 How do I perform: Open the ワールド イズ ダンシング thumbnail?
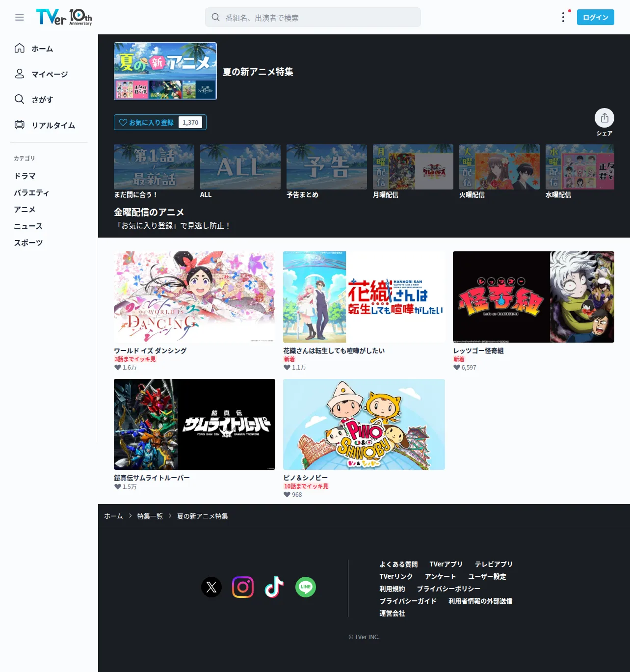click(x=194, y=297)
